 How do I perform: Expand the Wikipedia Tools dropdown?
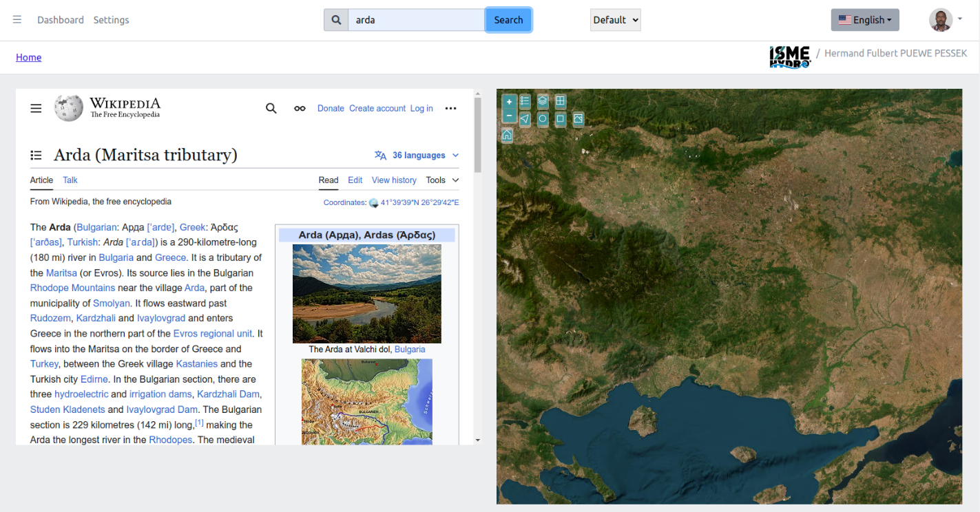click(x=442, y=180)
